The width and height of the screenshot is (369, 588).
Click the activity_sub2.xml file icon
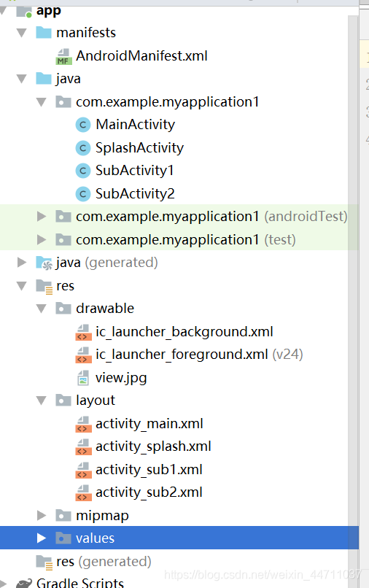[x=83, y=493]
